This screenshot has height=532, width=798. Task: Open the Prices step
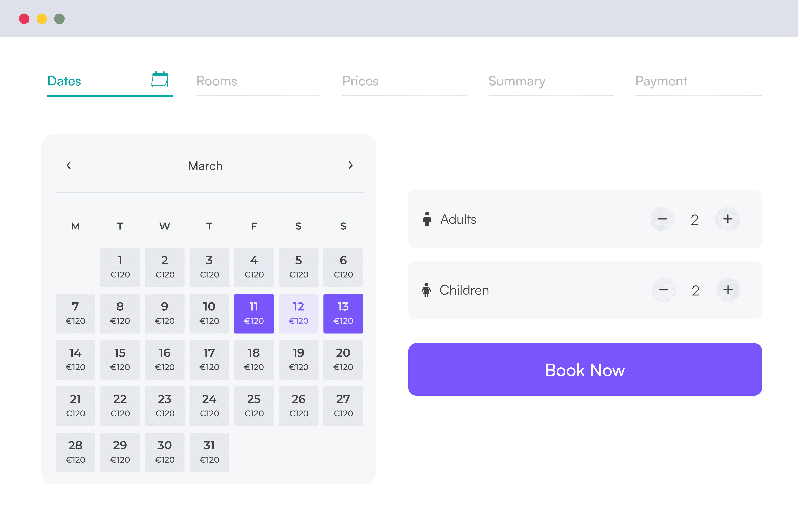tap(360, 81)
